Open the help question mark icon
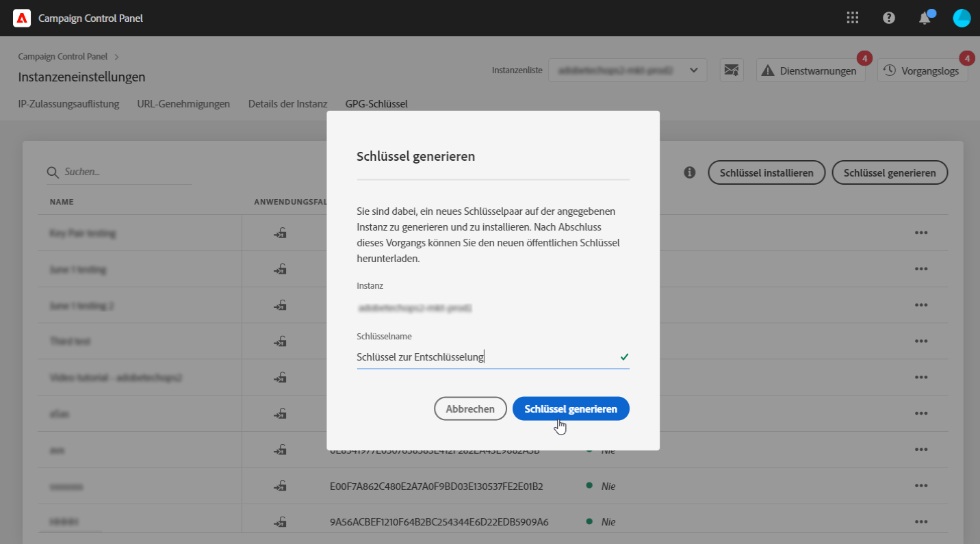This screenshot has width=980, height=544. tap(889, 18)
